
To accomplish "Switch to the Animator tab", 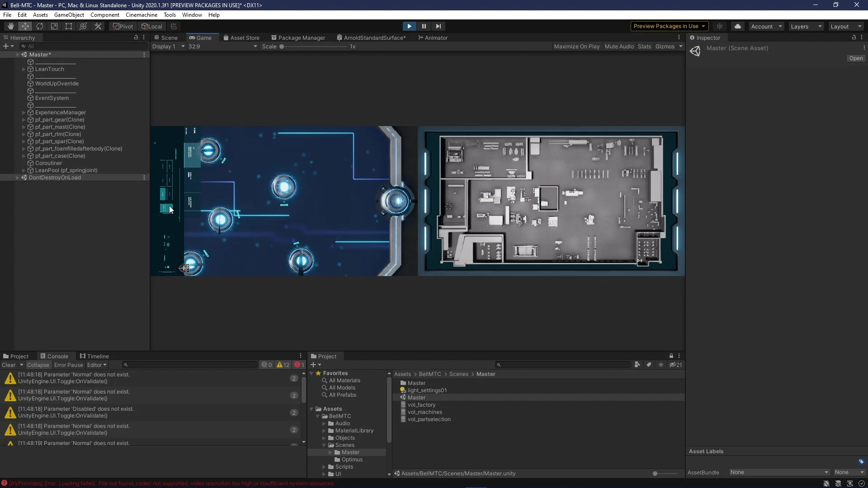I will (433, 38).
